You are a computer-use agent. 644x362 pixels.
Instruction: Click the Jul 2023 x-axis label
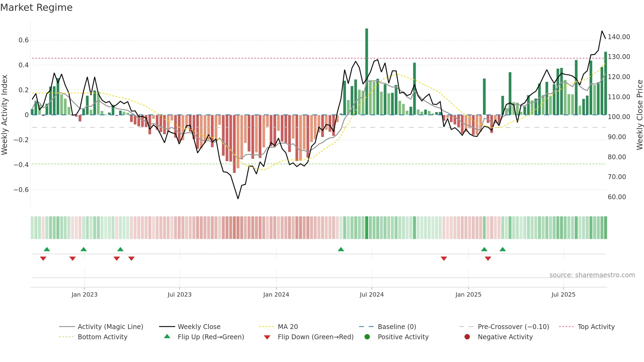click(x=180, y=294)
